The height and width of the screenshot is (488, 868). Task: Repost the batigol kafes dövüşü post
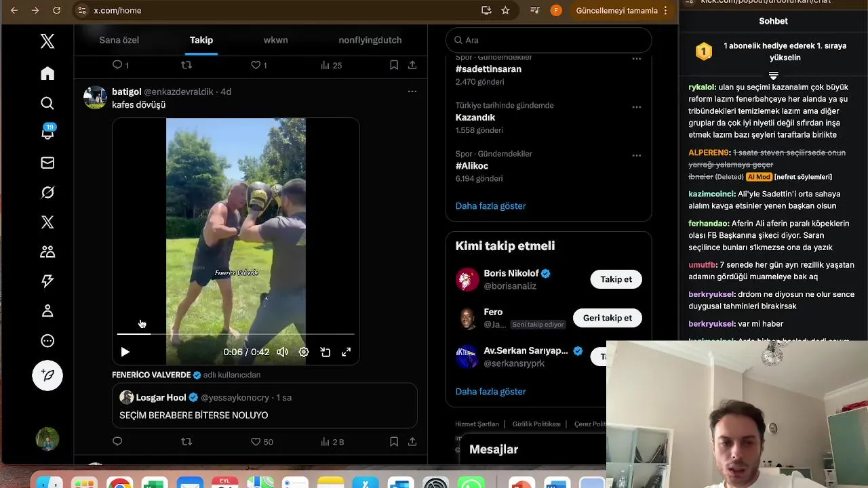186,441
